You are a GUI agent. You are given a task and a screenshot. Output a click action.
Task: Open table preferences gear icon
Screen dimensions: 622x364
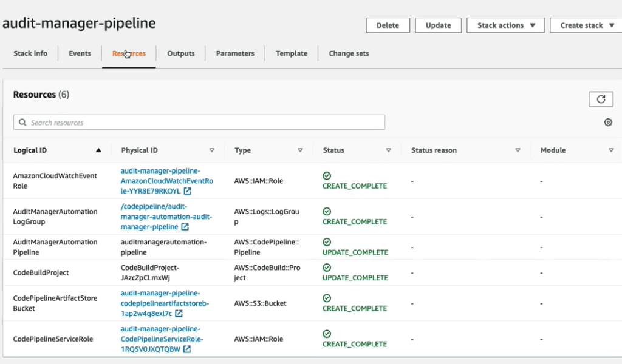click(x=608, y=123)
